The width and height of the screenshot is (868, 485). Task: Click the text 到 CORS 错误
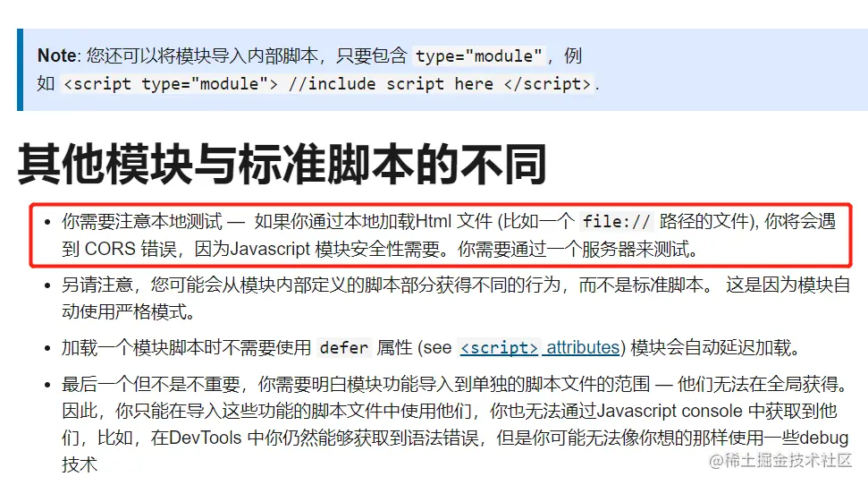tap(119, 250)
